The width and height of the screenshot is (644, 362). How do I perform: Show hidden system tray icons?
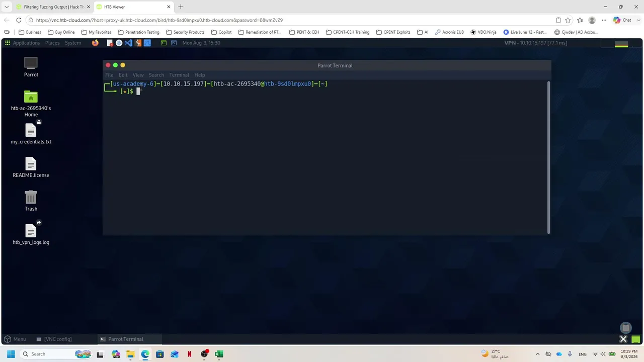pyautogui.click(x=537, y=354)
